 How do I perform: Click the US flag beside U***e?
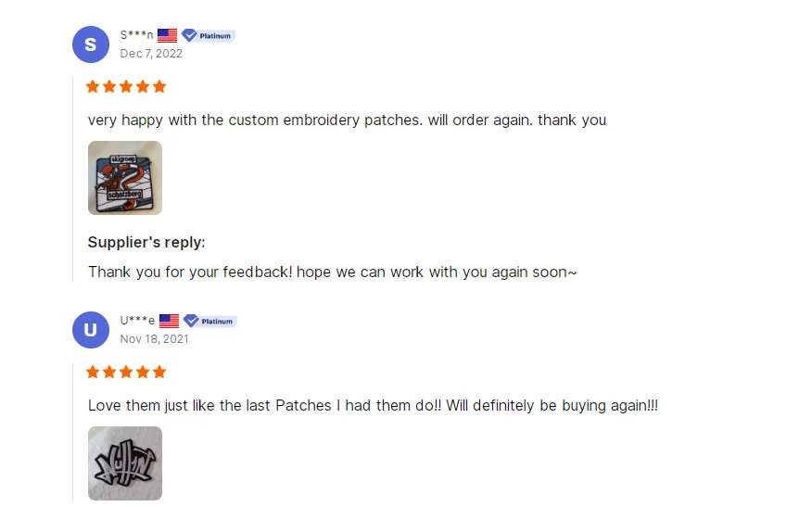tap(169, 321)
